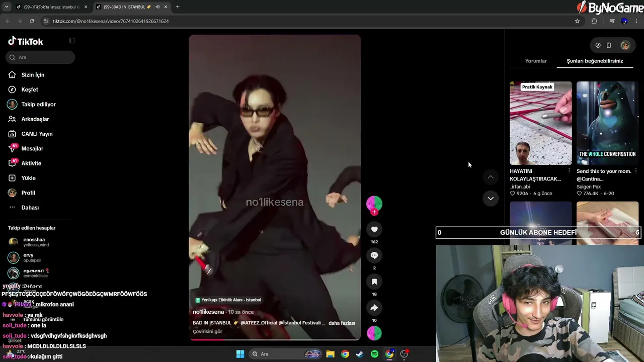Viewport: 644px width, 362px height.
Task: Seek using the video progress bar
Action: point(275,339)
